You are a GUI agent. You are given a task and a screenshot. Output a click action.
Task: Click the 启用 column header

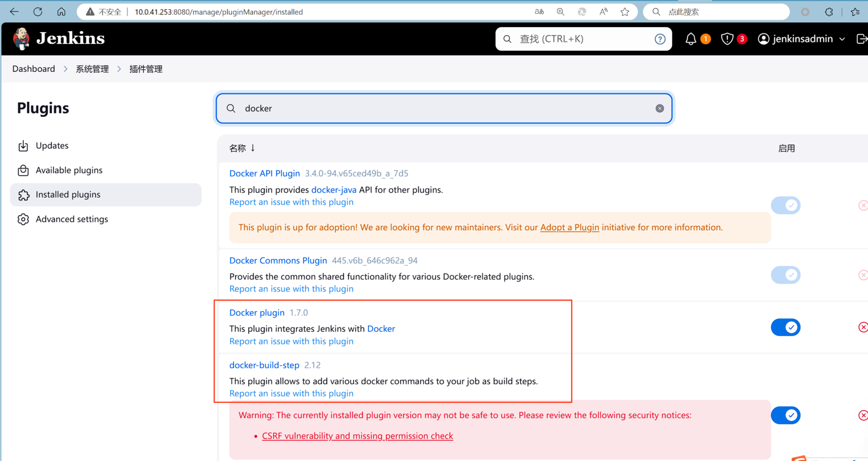point(787,148)
